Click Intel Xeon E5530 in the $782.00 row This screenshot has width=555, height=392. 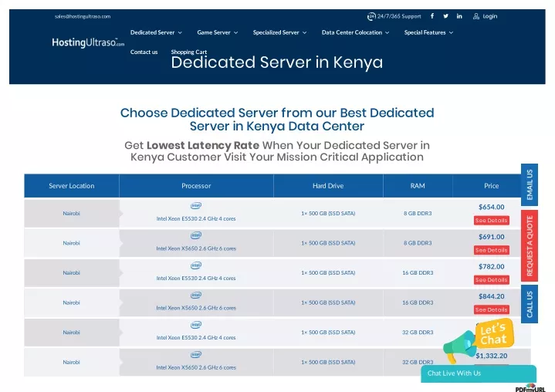point(196,279)
